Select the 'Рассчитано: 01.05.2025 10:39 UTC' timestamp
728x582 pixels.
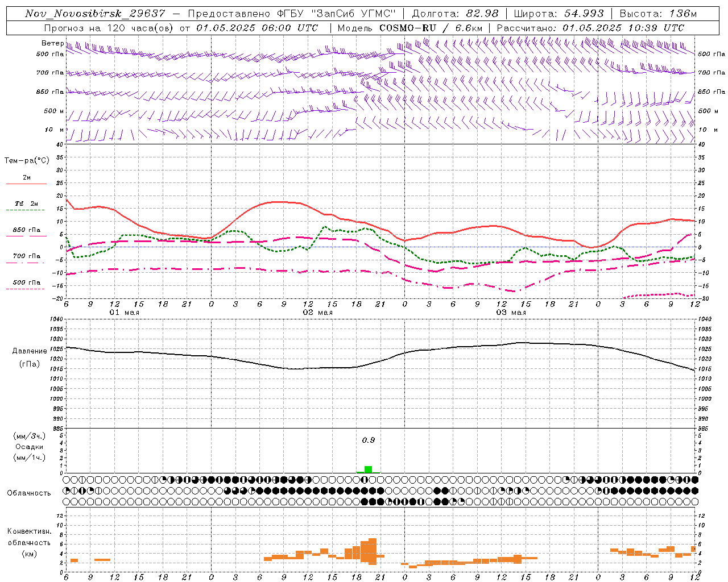(590, 28)
